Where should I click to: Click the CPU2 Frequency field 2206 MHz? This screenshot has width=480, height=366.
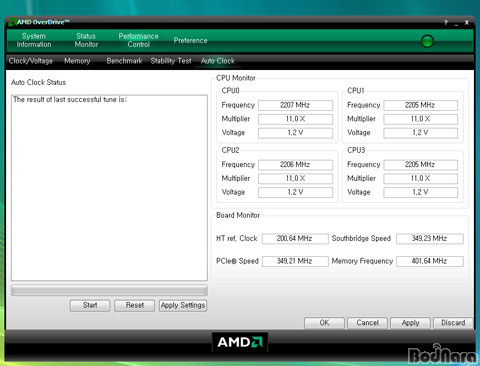pyautogui.click(x=295, y=165)
